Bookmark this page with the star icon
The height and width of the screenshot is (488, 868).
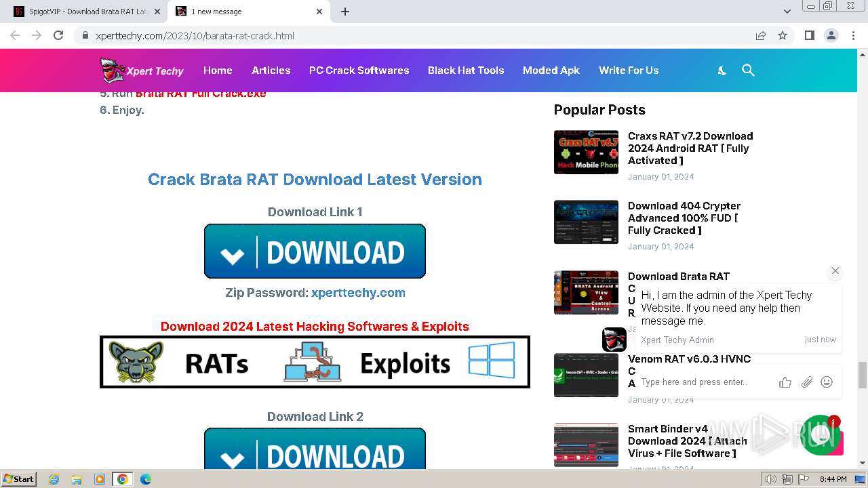783,35
